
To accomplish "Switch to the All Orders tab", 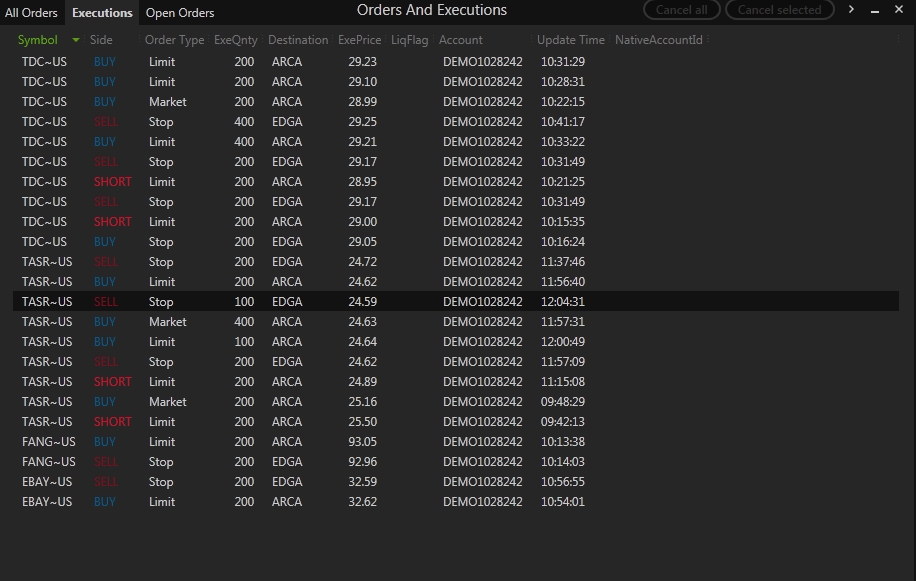I will click(31, 12).
